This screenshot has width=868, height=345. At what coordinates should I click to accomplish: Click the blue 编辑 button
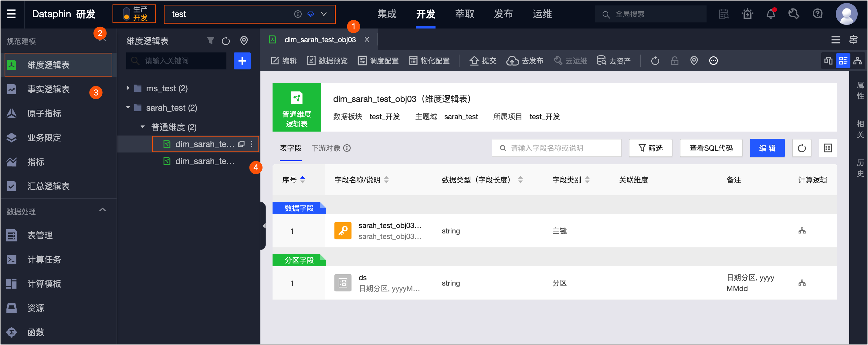(x=767, y=149)
